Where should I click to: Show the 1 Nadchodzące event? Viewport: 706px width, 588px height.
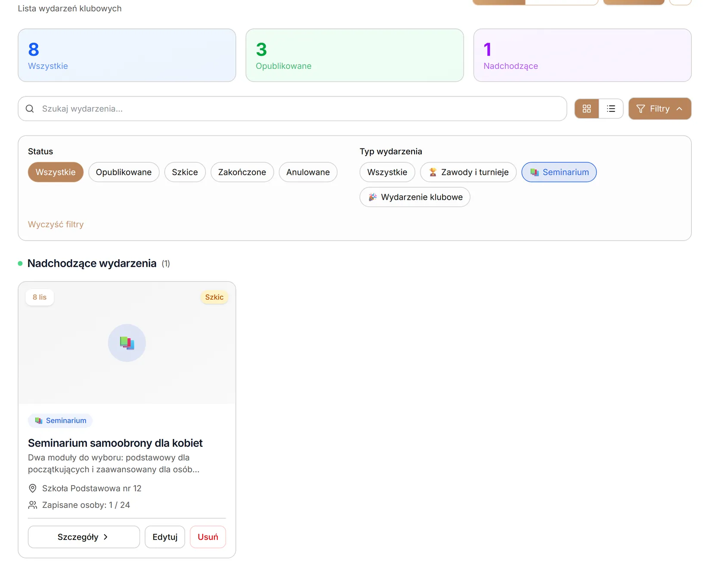[x=582, y=56]
